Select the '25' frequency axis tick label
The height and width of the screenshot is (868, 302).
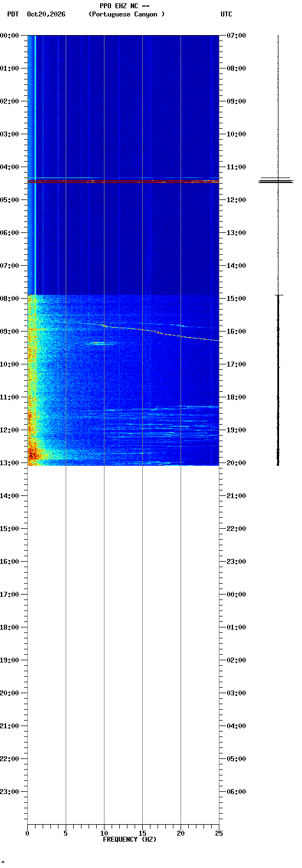pyautogui.click(x=219, y=833)
